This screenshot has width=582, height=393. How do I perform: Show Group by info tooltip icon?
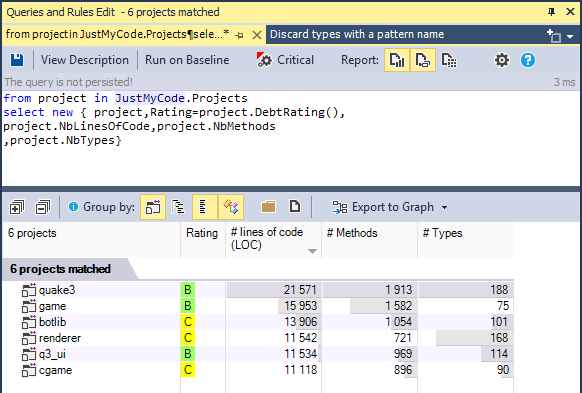[73, 206]
